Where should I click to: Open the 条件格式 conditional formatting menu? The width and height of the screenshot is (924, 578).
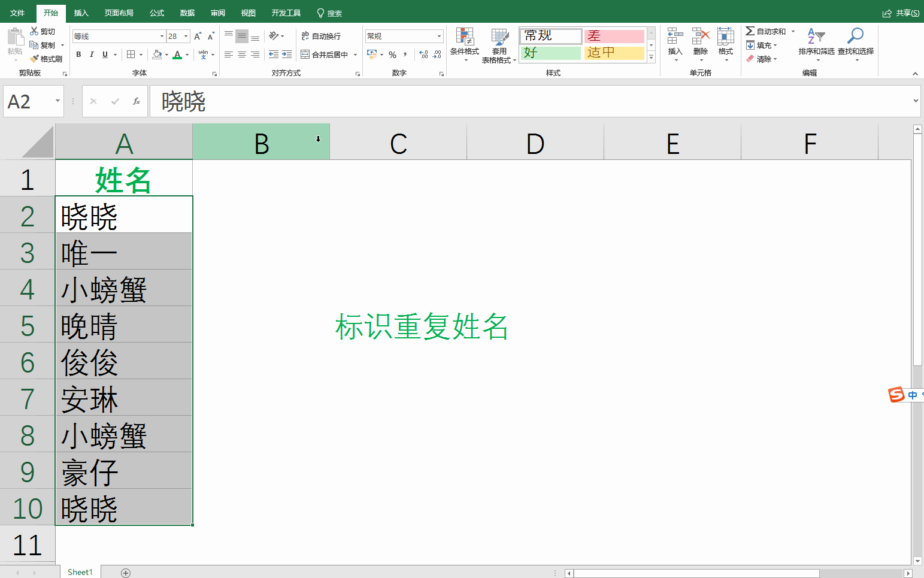tap(464, 43)
